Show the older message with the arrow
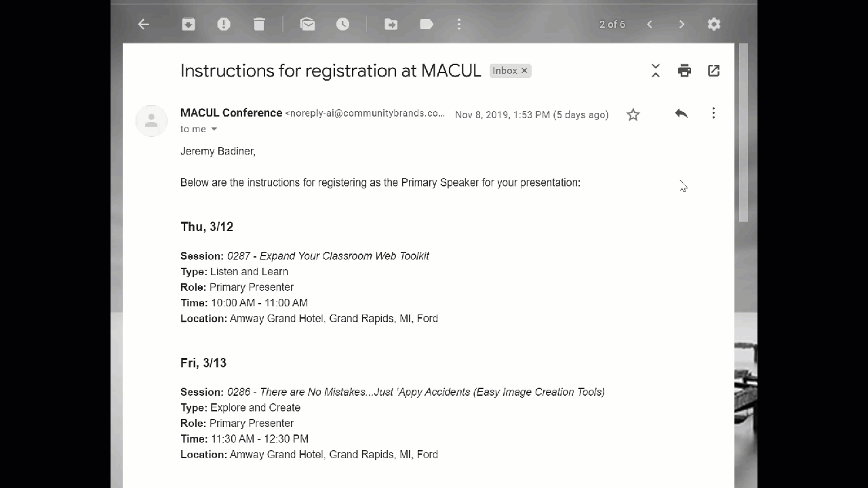The image size is (868, 488). pyautogui.click(x=682, y=24)
